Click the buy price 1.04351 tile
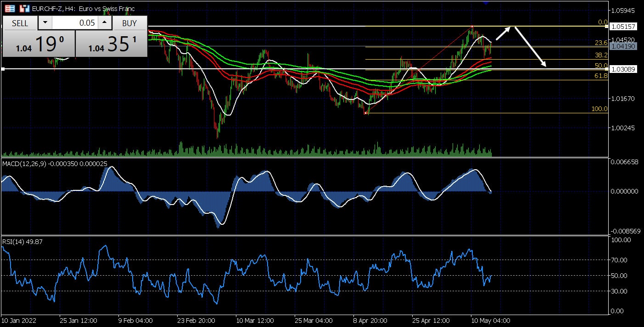644x327 pixels. (112, 44)
